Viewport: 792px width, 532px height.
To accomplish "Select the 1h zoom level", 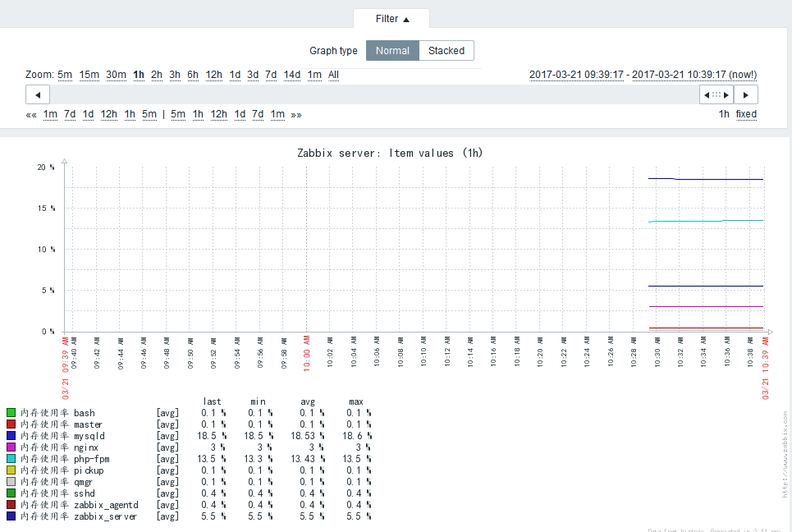I will 139,75.
